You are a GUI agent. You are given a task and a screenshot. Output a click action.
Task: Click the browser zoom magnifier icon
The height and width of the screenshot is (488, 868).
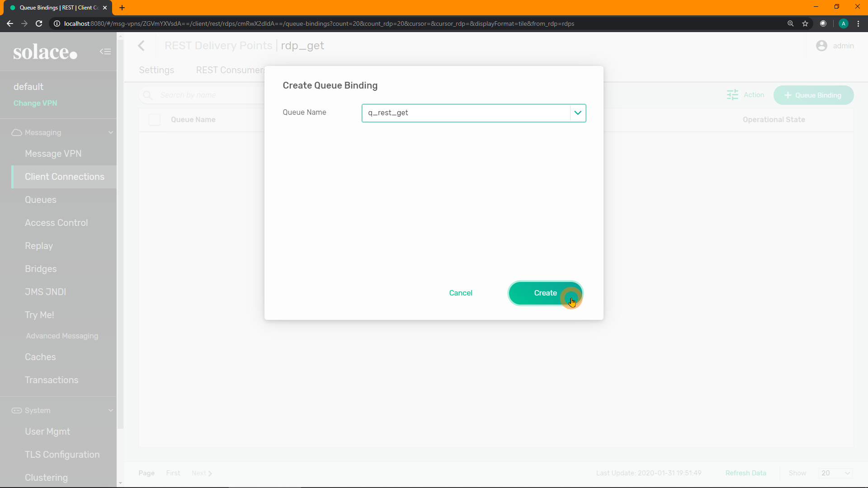pos(790,23)
